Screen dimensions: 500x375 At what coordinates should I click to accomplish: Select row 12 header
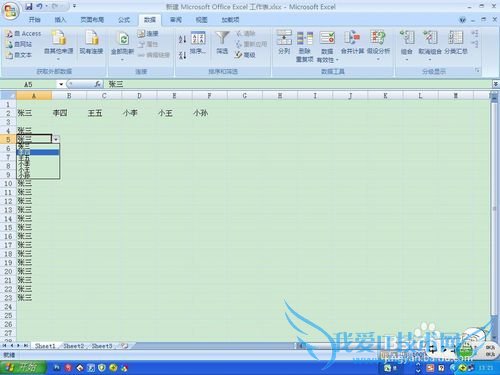[x=8, y=201]
